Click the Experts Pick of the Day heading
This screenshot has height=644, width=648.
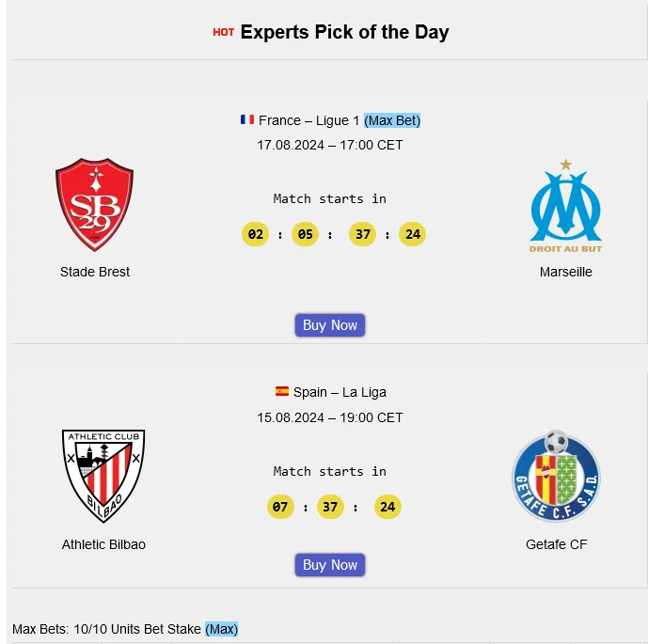click(x=344, y=32)
